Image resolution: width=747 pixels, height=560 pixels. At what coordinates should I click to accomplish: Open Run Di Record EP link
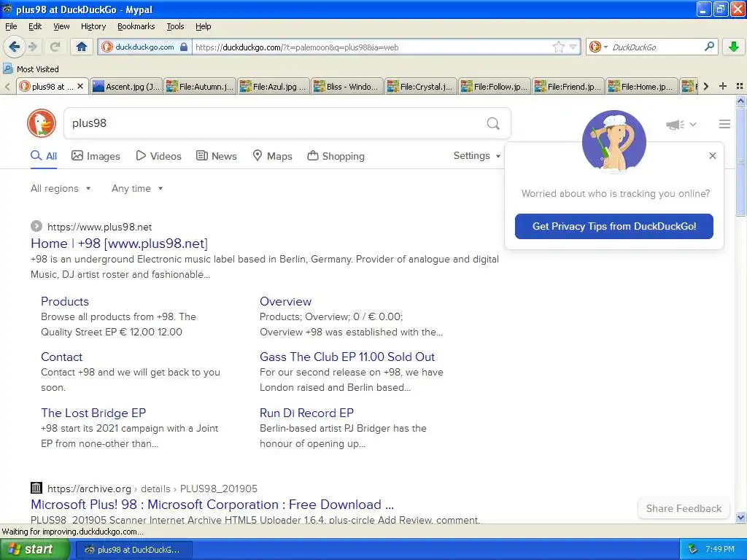(x=307, y=413)
